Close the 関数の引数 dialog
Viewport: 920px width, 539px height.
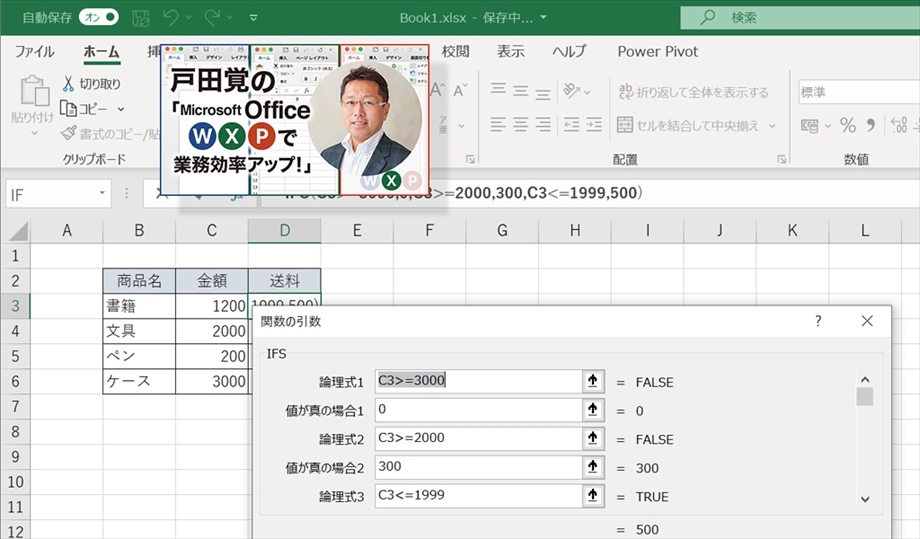tap(867, 321)
